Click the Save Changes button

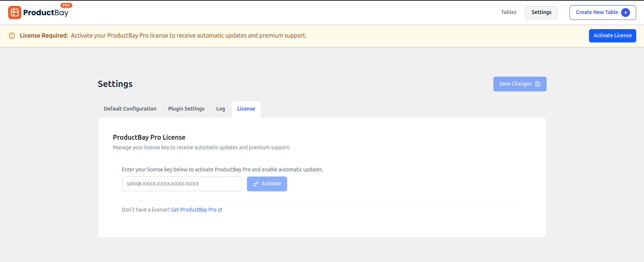pyautogui.click(x=520, y=84)
